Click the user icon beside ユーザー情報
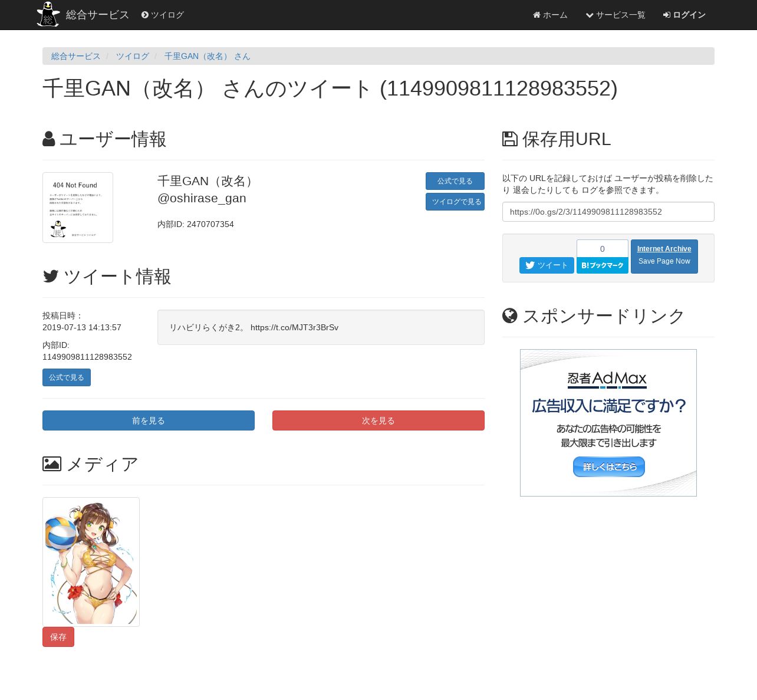Viewport: 757px width, 700px height. [49, 139]
